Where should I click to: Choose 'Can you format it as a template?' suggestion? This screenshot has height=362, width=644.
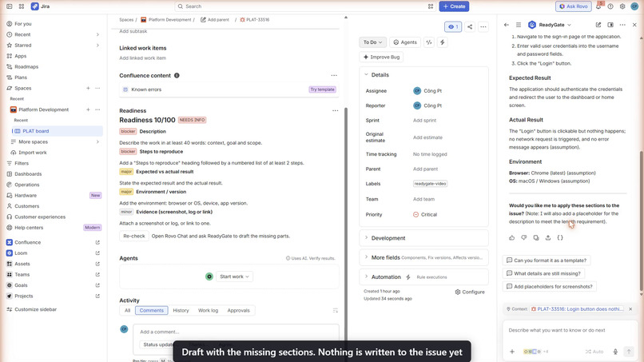pos(547,260)
